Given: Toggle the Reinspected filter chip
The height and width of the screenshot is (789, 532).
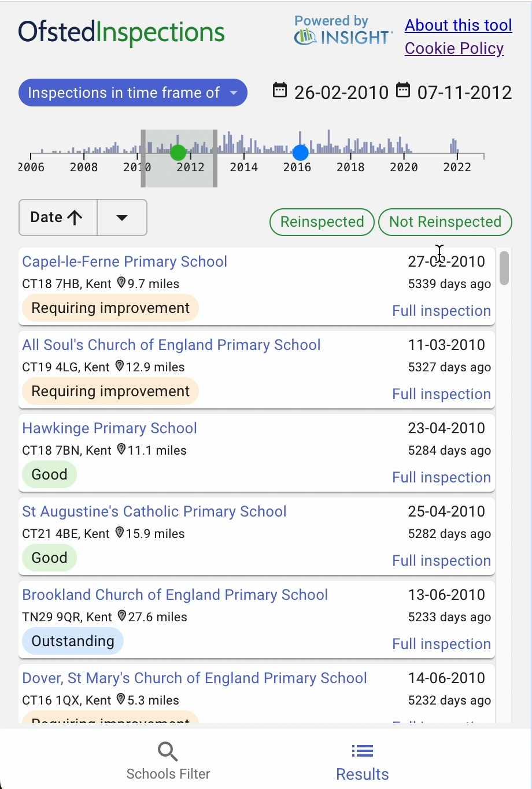Looking at the screenshot, I should (x=322, y=222).
